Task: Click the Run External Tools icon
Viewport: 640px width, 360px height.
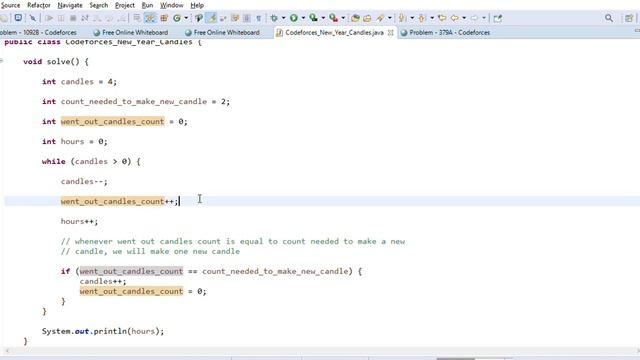Action: coord(333,18)
